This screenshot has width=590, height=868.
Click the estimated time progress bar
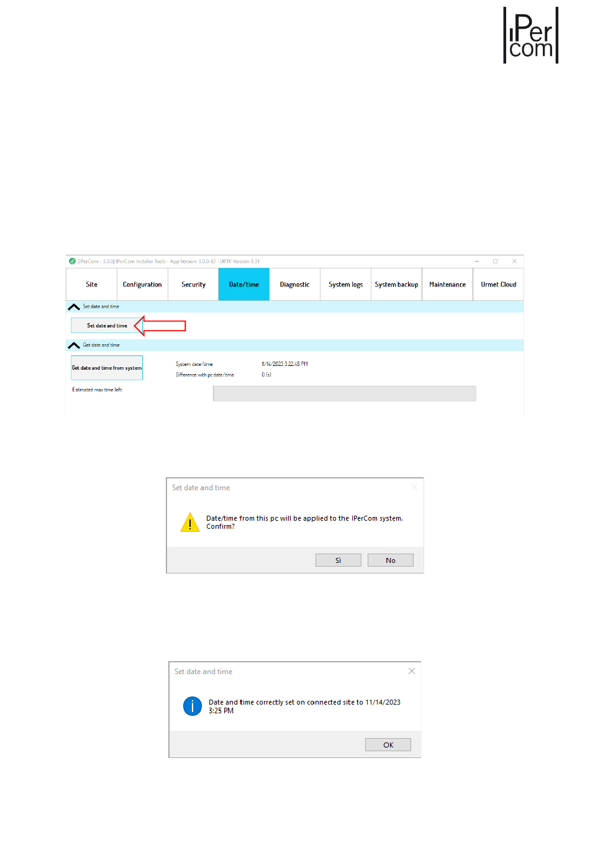344,393
